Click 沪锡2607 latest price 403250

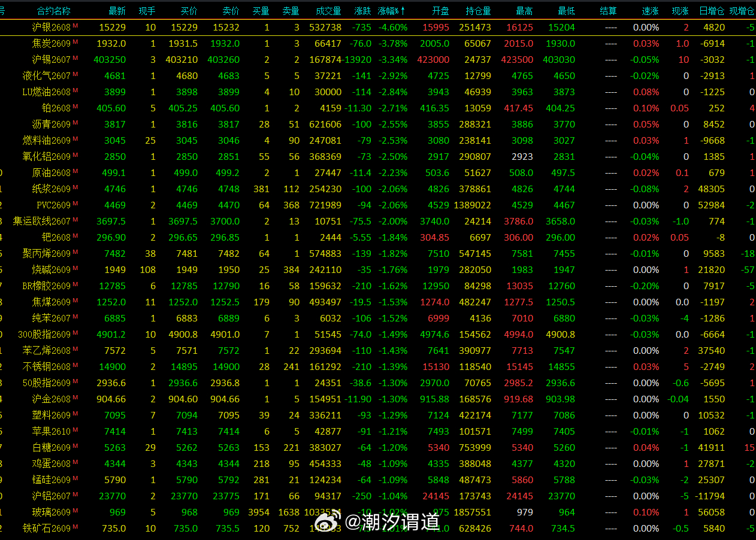pyautogui.click(x=110, y=59)
